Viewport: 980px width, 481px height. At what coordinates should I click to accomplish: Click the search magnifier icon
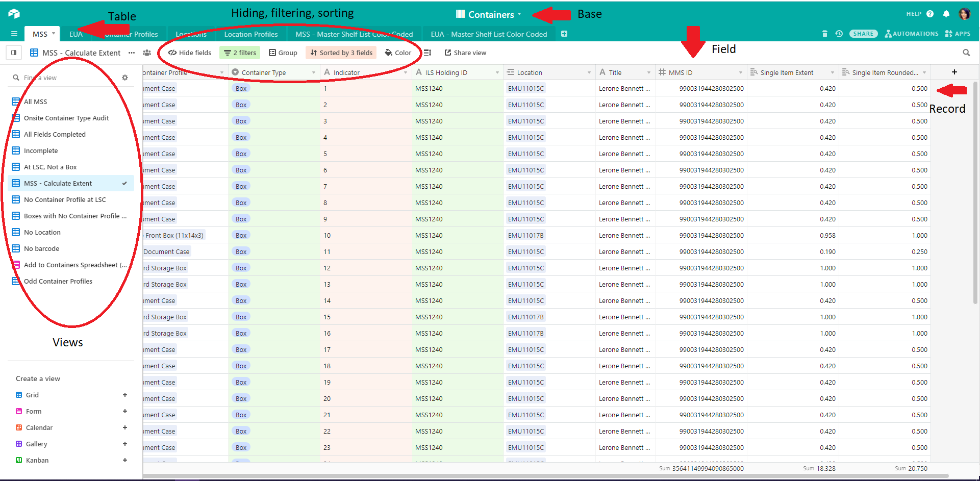[x=966, y=53]
